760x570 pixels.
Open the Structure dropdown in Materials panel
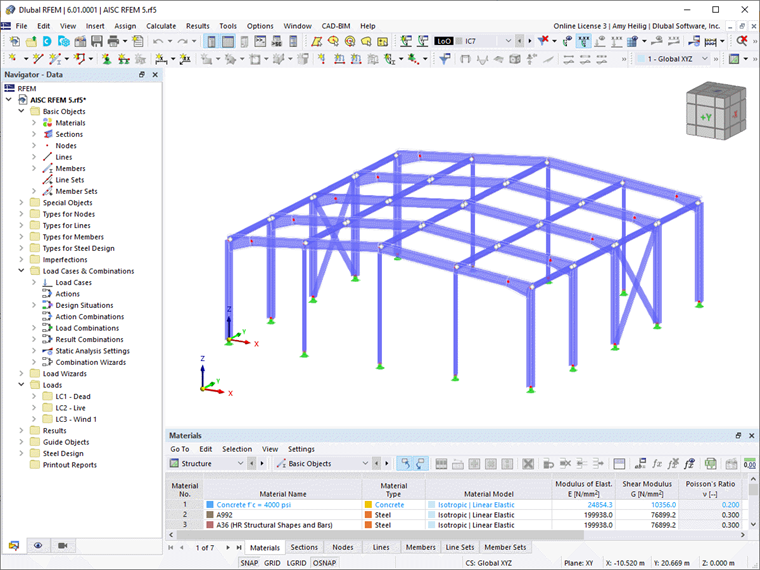(x=240, y=464)
